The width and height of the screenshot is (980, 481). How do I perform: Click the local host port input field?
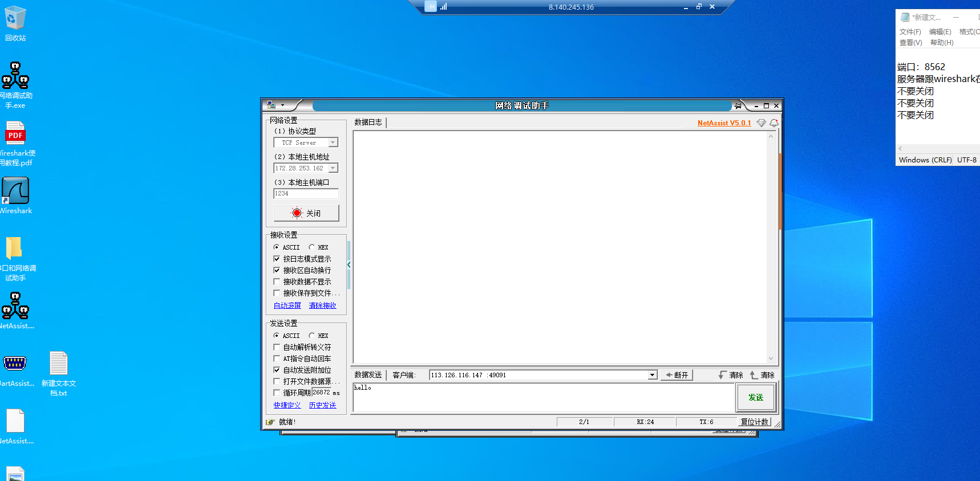[x=306, y=194]
